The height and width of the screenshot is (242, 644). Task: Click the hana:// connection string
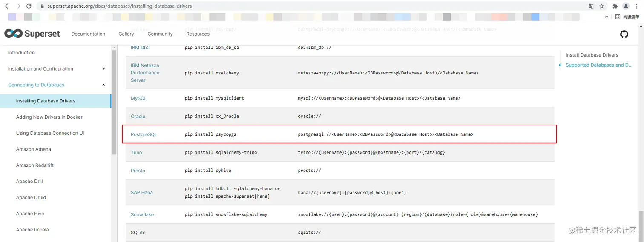352,193
